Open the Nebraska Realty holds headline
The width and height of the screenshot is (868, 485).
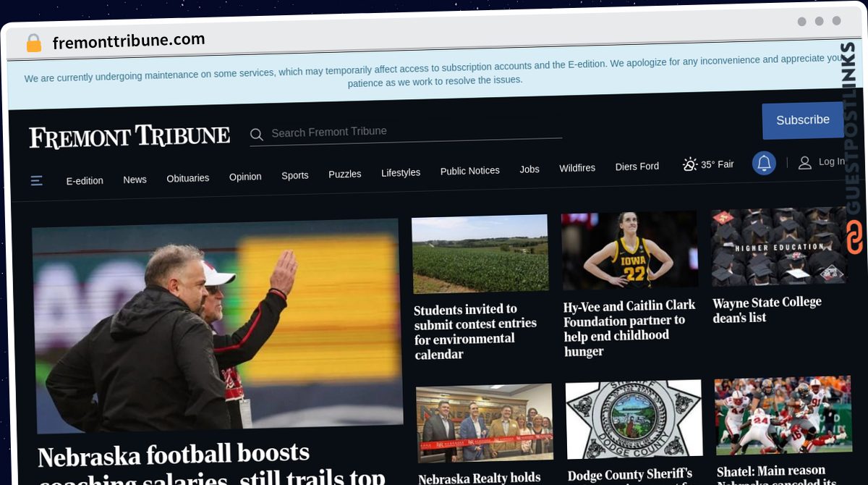click(480, 478)
